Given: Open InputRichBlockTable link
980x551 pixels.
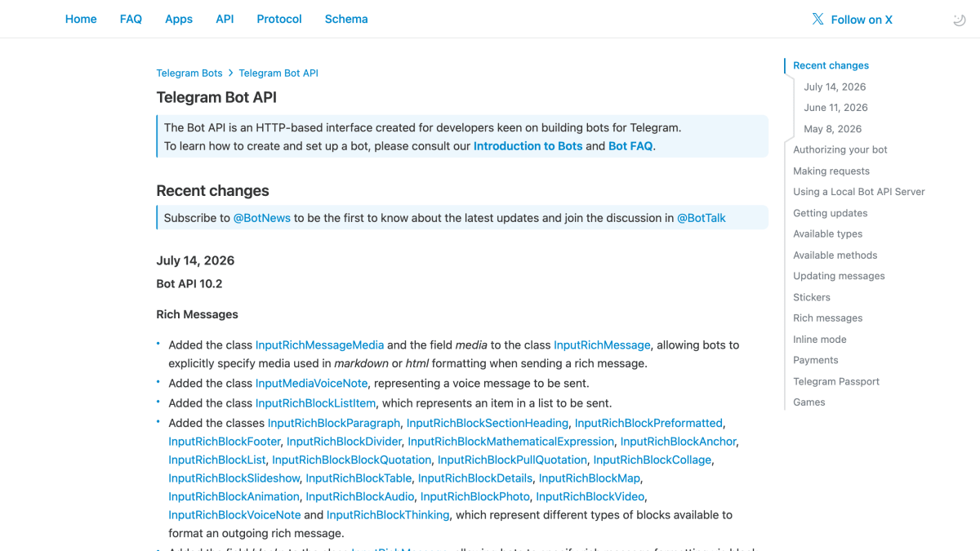Looking at the screenshot, I should [x=359, y=478].
